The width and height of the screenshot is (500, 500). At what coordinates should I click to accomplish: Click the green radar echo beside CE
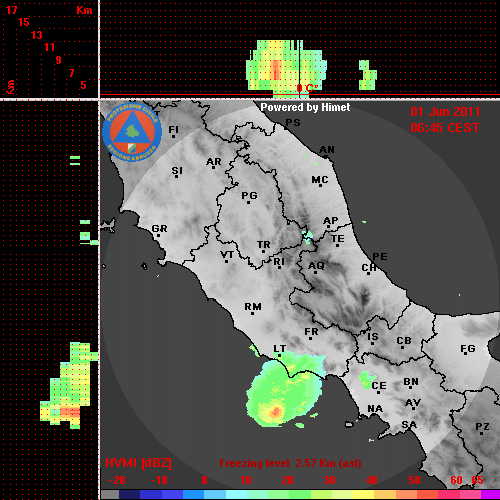(x=367, y=379)
